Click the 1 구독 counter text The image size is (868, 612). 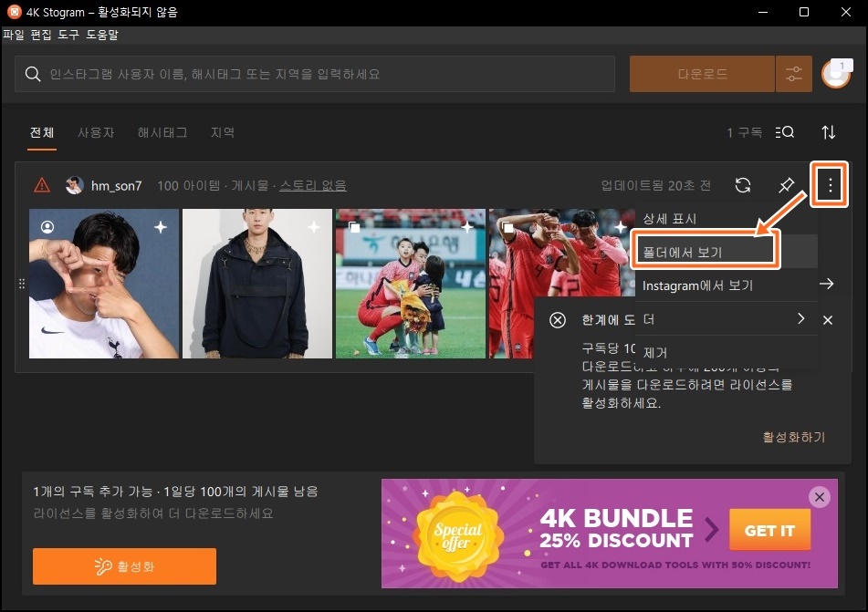(744, 133)
